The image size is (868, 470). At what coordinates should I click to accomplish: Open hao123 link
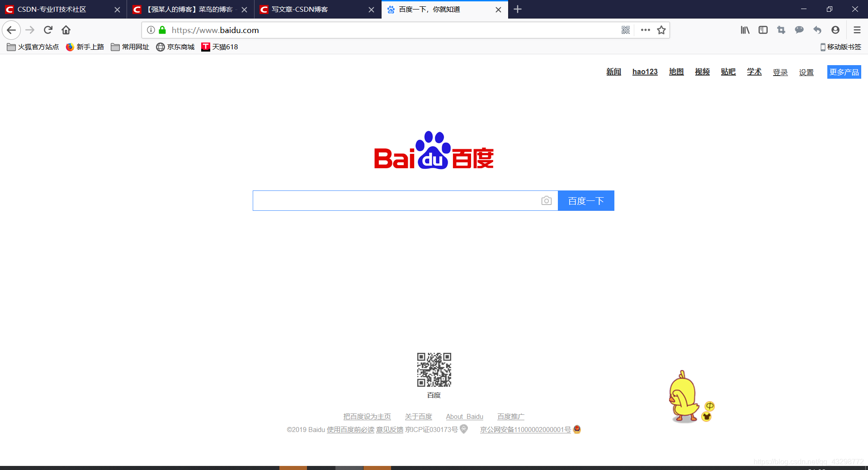click(645, 72)
